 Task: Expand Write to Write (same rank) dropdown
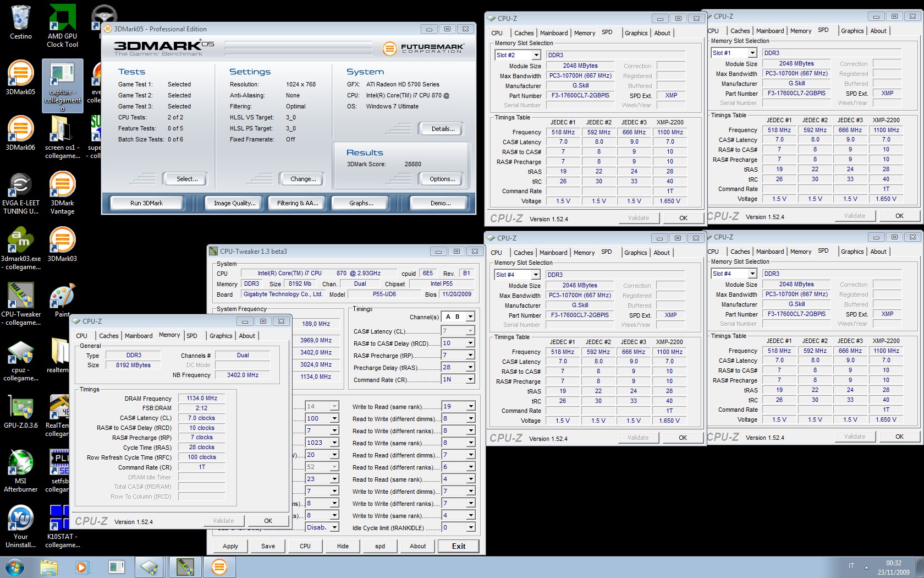click(x=470, y=515)
